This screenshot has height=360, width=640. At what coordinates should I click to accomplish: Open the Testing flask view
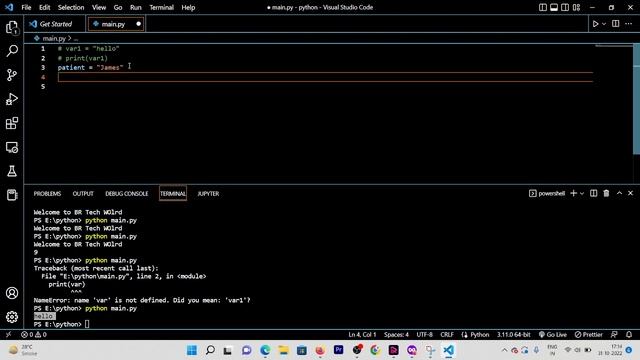click(12, 171)
